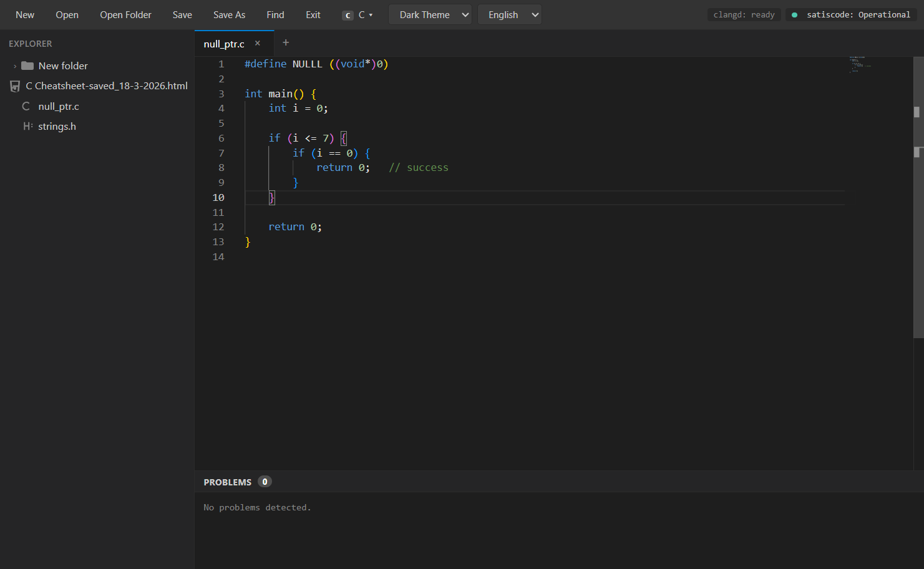Click New in the top menu

pos(25,15)
